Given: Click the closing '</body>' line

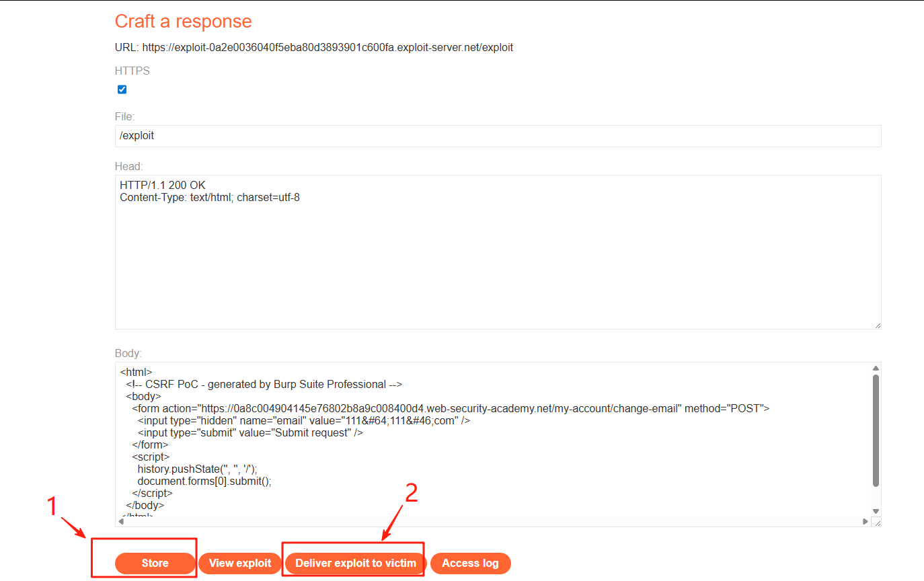Looking at the screenshot, I should click(x=145, y=505).
